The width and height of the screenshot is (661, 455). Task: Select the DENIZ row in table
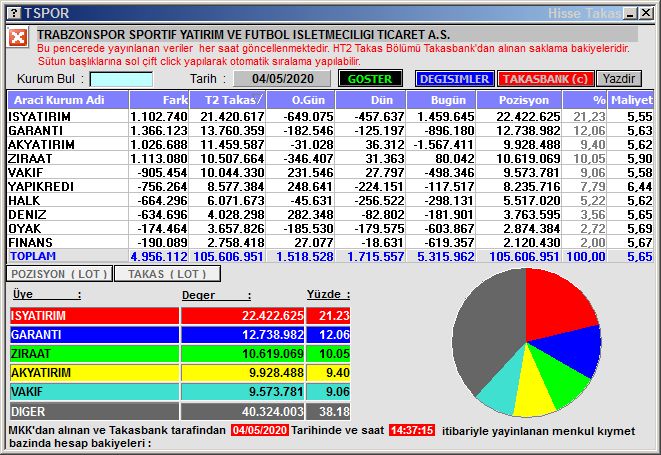tap(330, 214)
